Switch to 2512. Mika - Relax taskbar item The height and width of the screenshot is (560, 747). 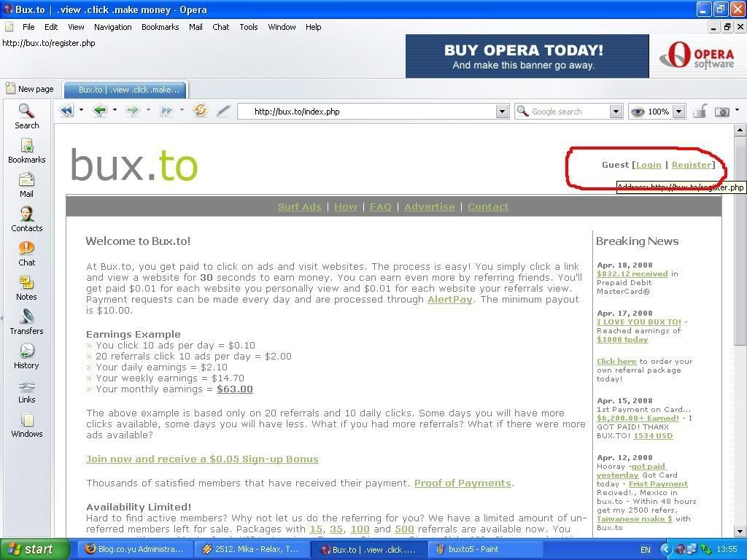(251, 550)
